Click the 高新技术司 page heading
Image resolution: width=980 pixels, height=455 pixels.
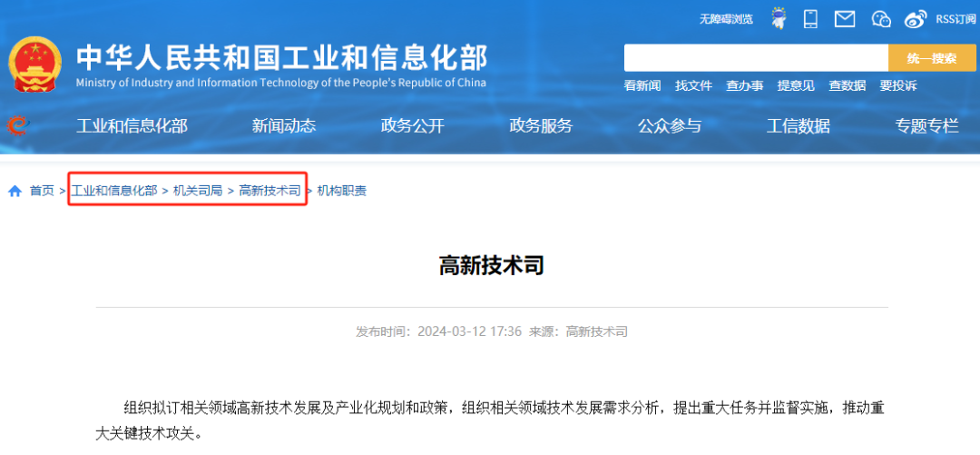491,266
